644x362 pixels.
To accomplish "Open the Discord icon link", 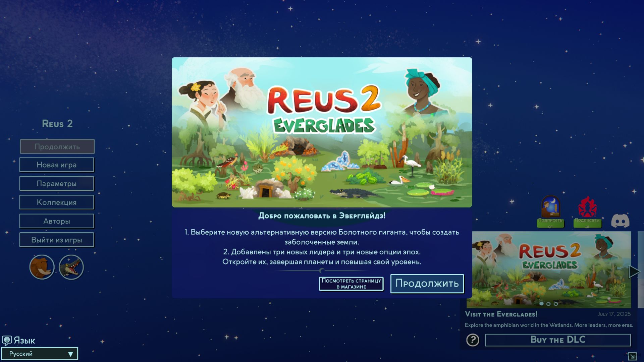I will coord(620,221).
